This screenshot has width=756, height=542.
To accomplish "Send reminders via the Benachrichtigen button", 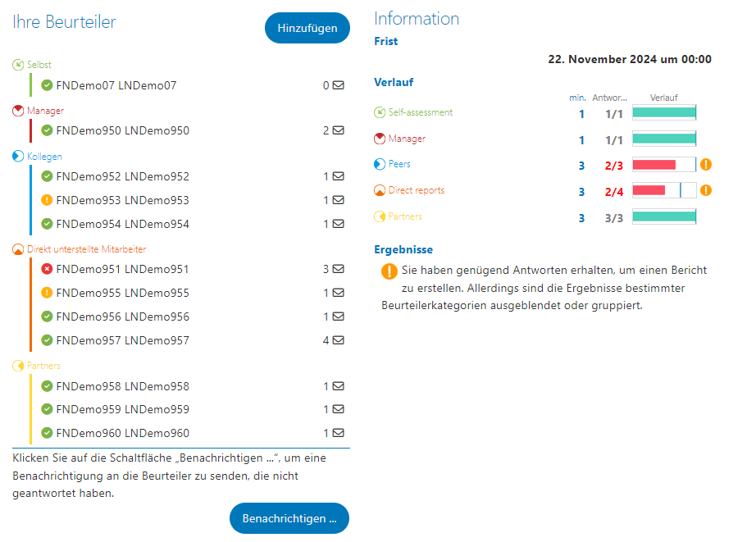I will tap(289, 518).
